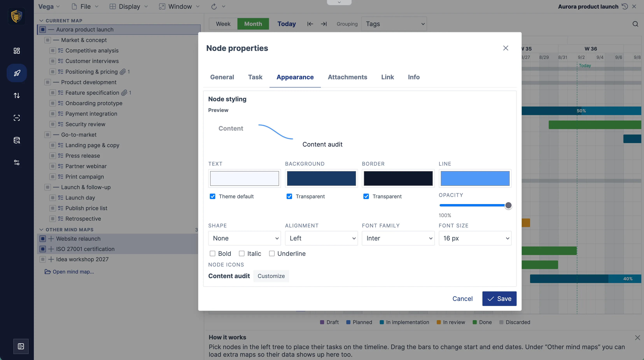This screenshot has width=644, height=360.
Task: Enable the Italic checkbox
Action: click(241, 253)
